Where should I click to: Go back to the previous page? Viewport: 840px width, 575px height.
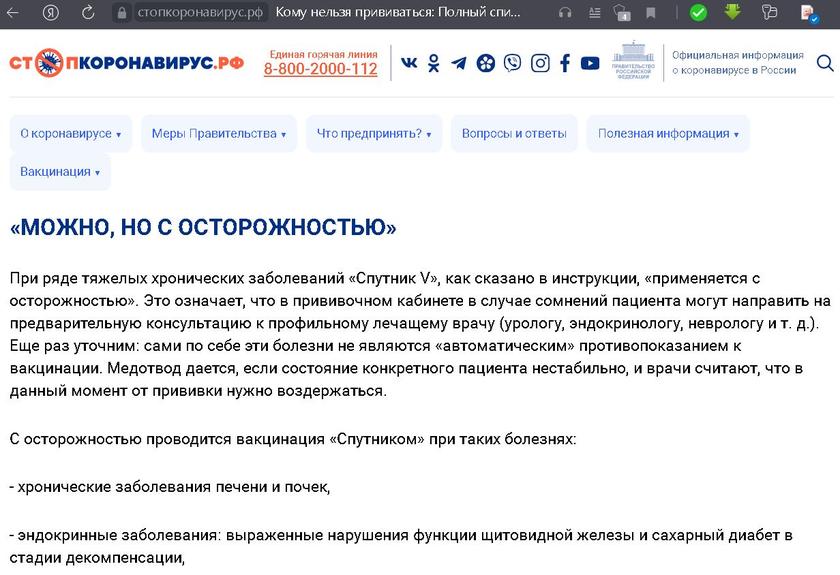[13, 12]
